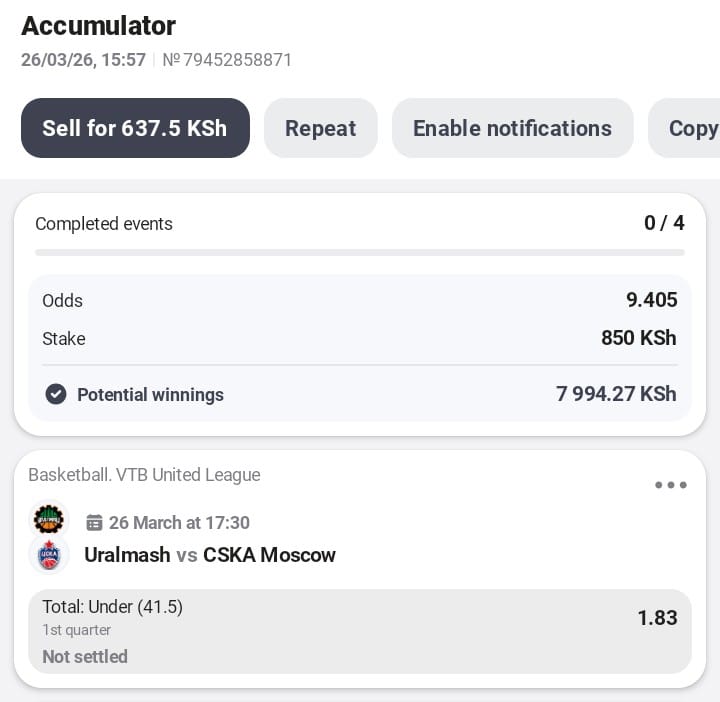Select the bet number 79452858871

click(227, 60)
